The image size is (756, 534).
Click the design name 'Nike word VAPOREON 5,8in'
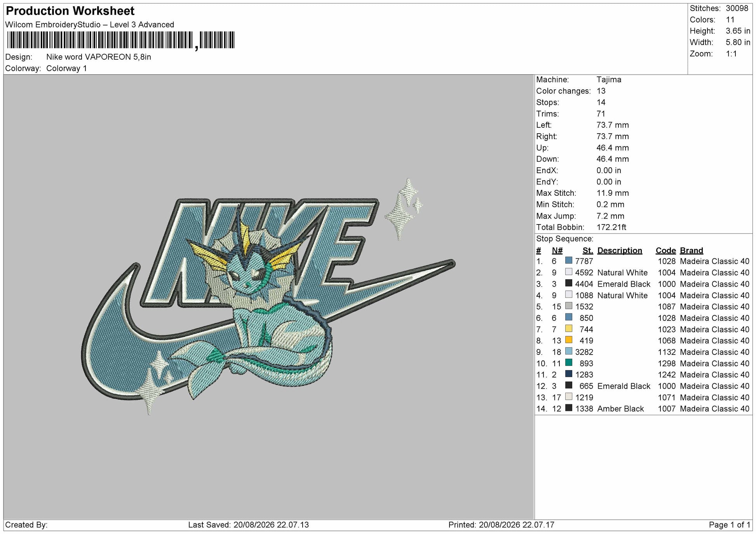pos(99,57)
